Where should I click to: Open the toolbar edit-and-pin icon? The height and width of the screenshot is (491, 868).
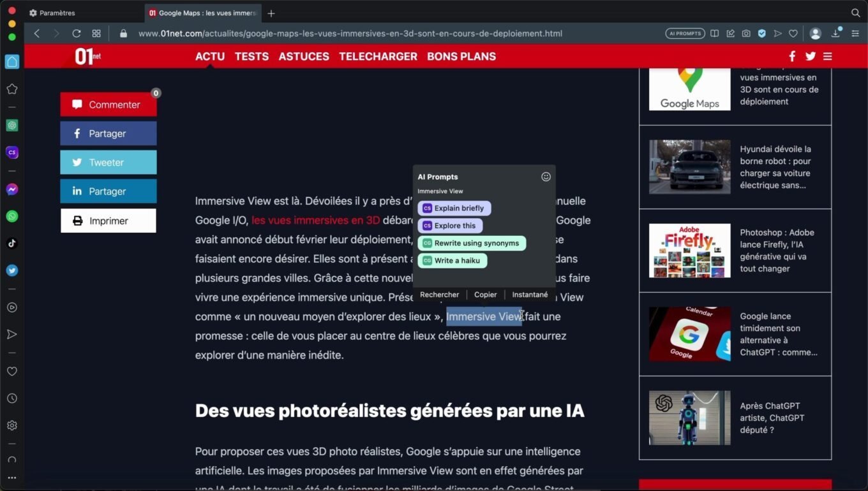click(731, 33)
